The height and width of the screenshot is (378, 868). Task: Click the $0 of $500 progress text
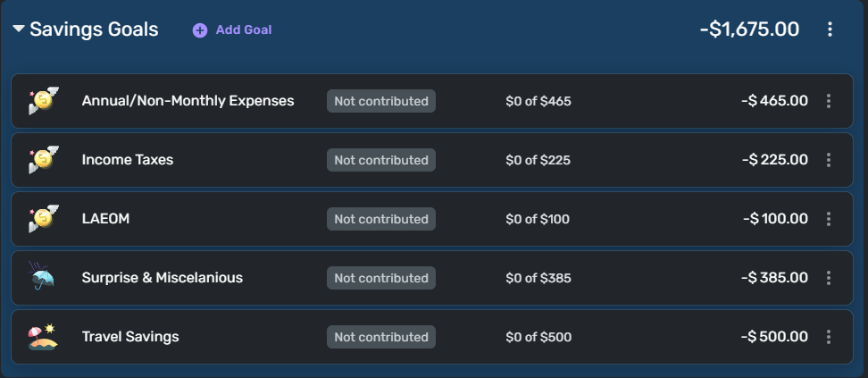[x=538, y=337]
